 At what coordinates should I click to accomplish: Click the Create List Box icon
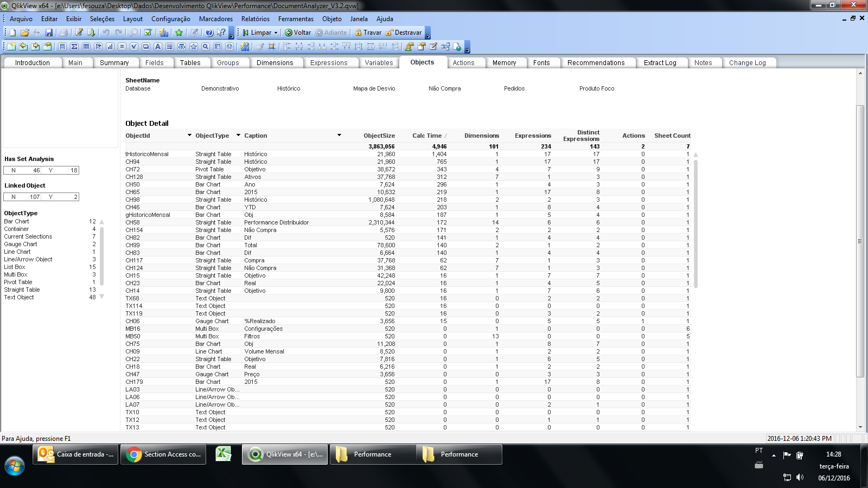point(62,47)
